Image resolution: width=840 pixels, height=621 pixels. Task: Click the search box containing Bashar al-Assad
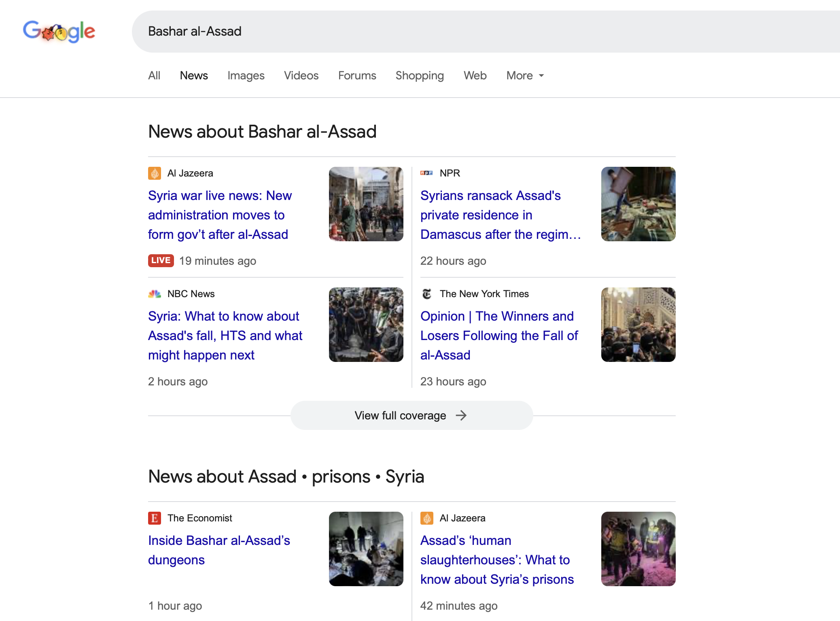pos(486,32)
